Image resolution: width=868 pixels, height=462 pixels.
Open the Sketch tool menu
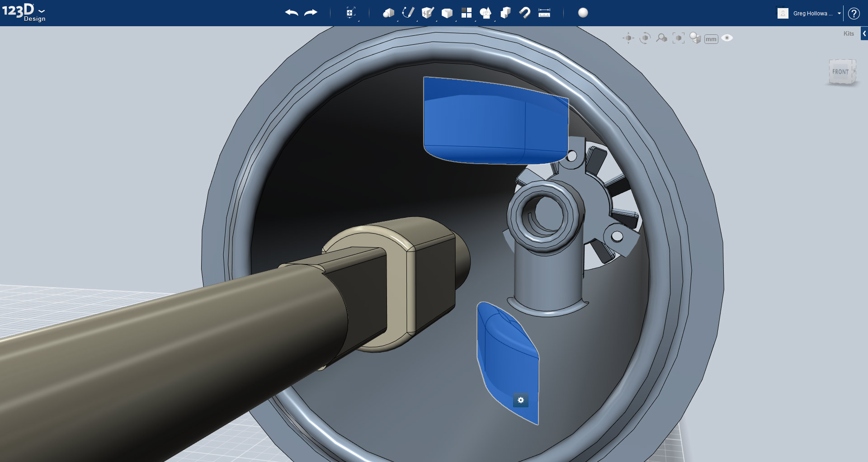point(408,13)
